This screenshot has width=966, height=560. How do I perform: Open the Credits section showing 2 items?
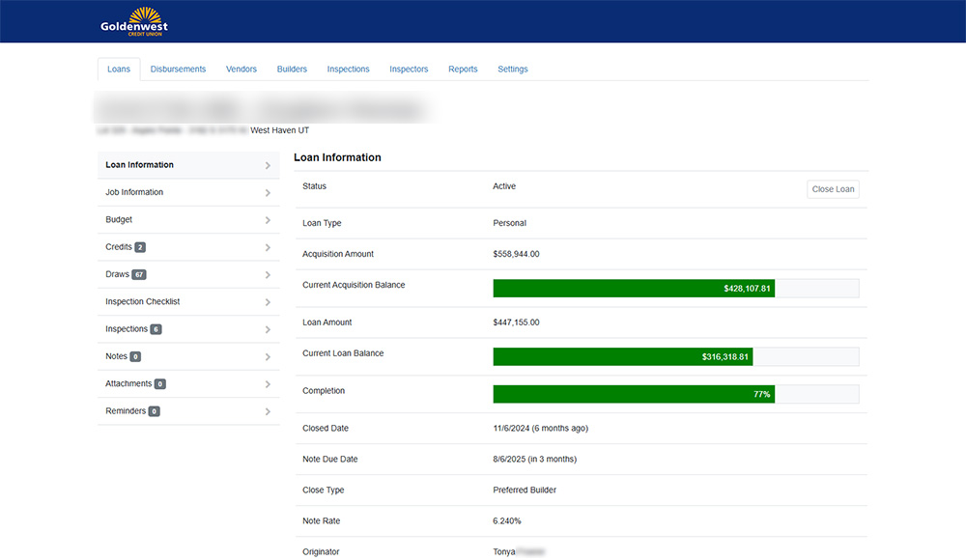[188, 247]
